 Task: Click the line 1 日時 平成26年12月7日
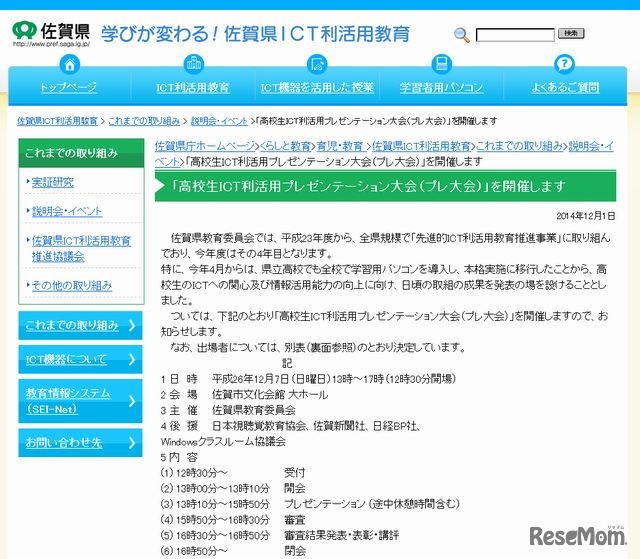[x=308, y=379]
